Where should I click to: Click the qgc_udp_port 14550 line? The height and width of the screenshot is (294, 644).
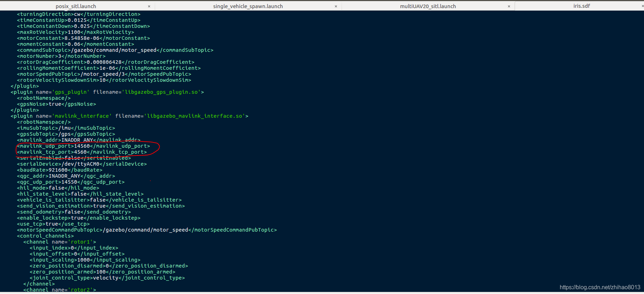tap(71, 182)
